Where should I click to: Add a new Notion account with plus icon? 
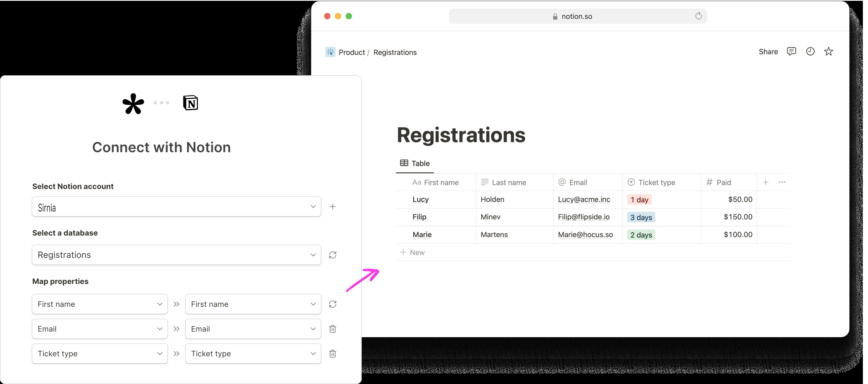tap(333, 207)
